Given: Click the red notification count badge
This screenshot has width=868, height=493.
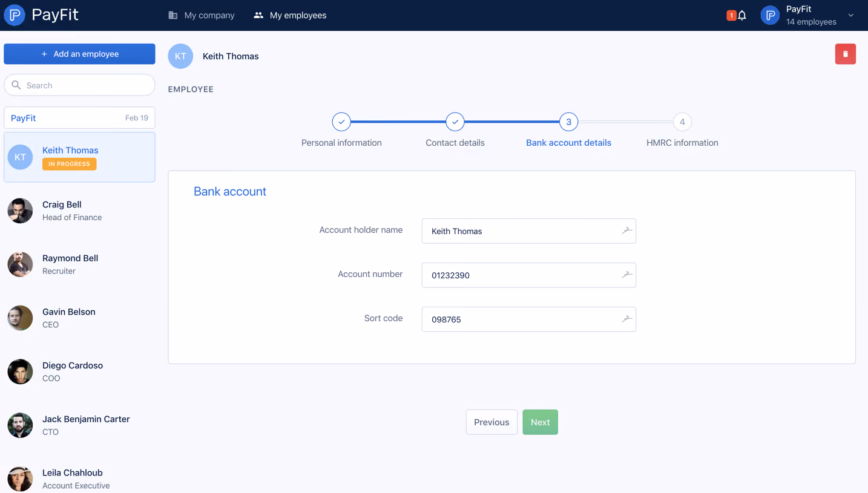Looking at the screenshot, I should click(731, 16).
